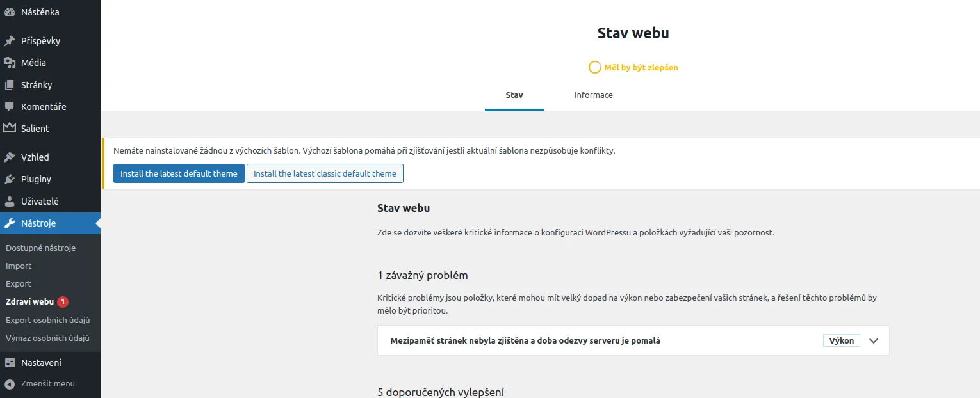Click the Uživatelé users icon
The image size is (980, 398).
pyautogui.click(x=9, y=201)
